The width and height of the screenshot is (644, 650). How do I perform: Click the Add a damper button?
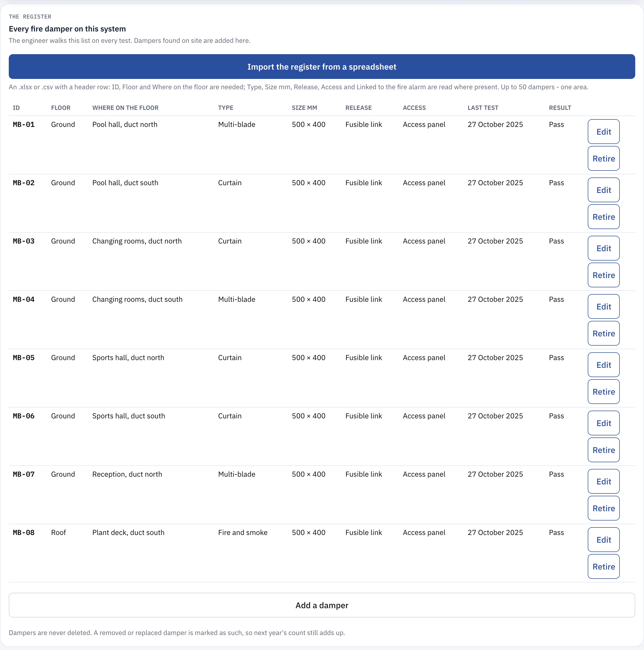click(322, 605)
